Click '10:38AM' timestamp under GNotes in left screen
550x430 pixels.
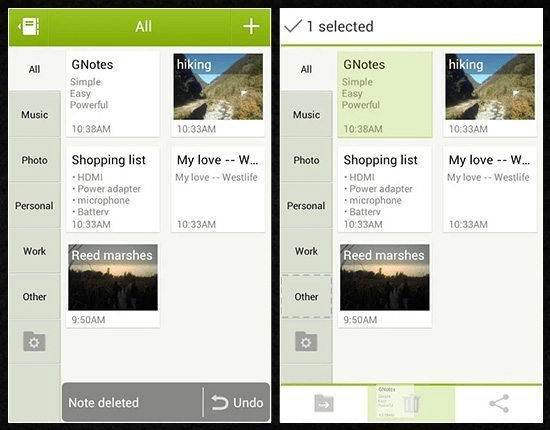click(91, 129)
